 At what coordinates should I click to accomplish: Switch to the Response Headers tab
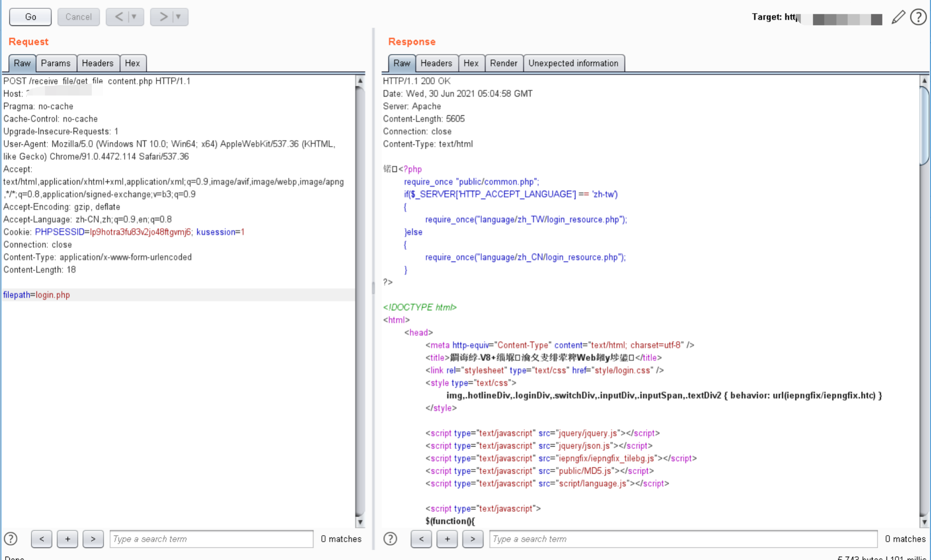436,63
